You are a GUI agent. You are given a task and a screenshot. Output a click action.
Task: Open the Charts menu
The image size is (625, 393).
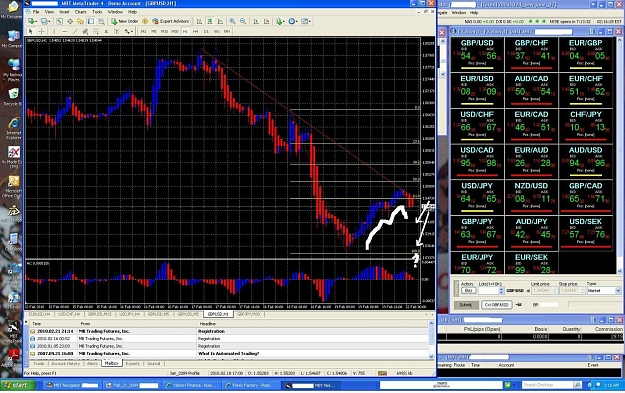click(x=81, y=12)
